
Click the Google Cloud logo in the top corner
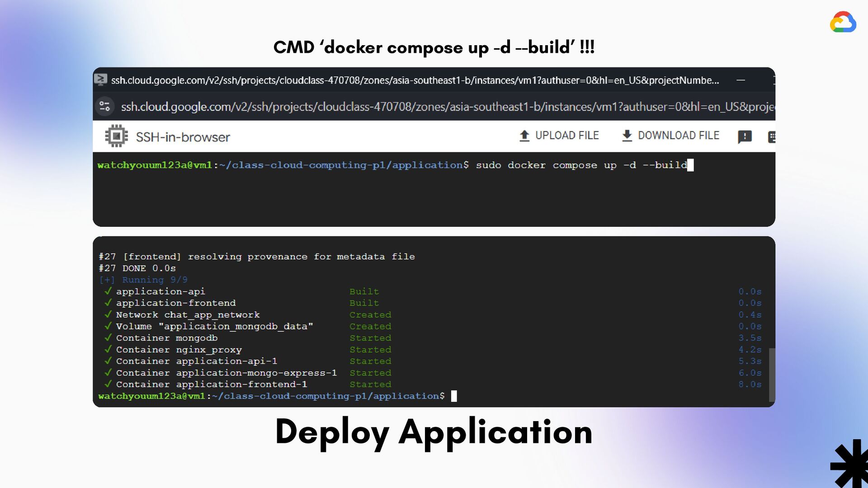843,22
